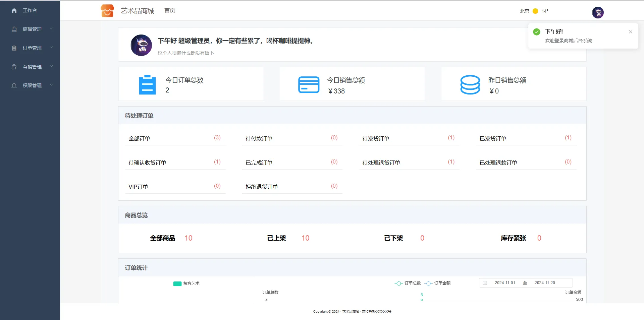Open the user avatar in top bar
The image size is (644, 320).
(x=598, y=12)
